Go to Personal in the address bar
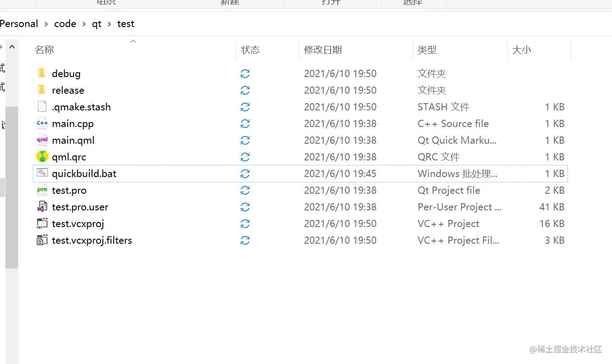The width and height of the screenshot is (612, 364). [x=19, y=23]
